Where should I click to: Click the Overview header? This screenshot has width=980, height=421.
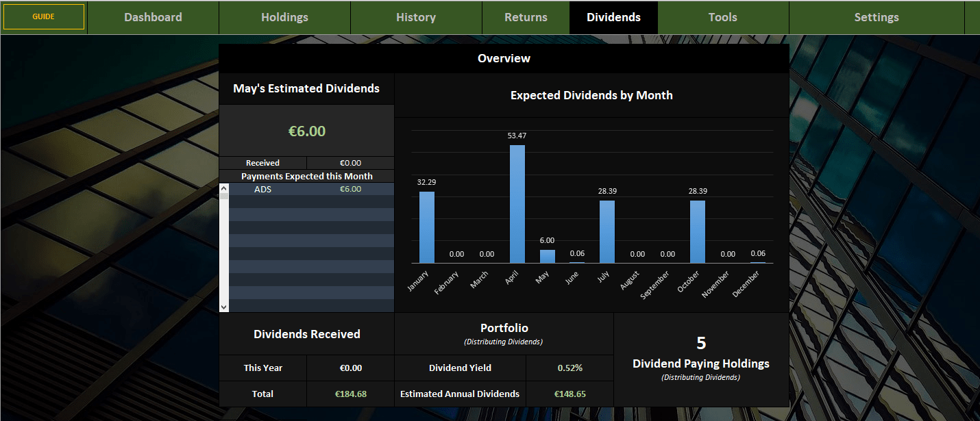click(x=504, y=58)
